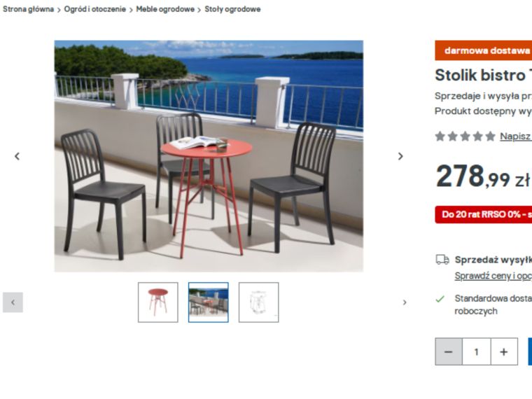
Task: Decrease quantity with the minus button
Action: (449, 351)
